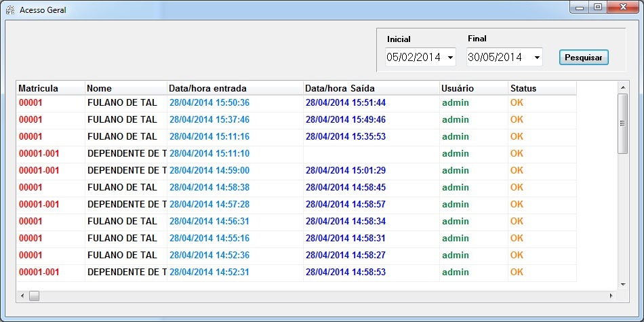
Task: Open the Final date dropdown
Action: pos(537,58)
